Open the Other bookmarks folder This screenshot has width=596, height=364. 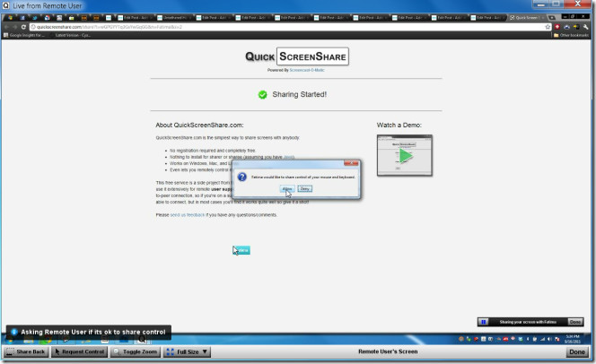pos(571,35)
